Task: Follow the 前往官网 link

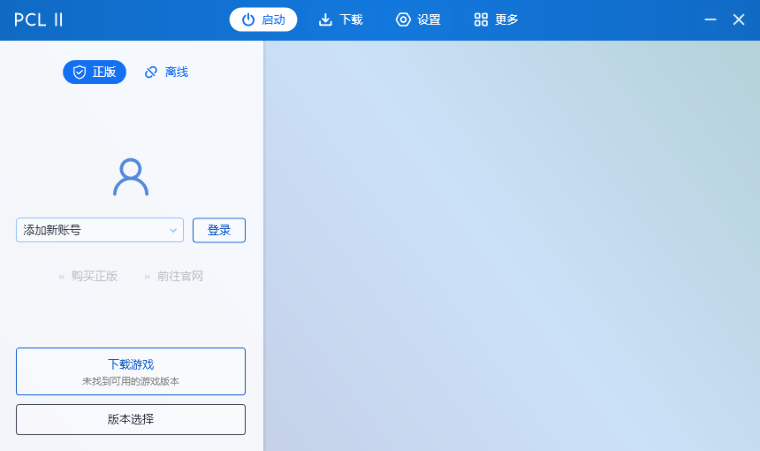Action: click(x=179, y=276)
